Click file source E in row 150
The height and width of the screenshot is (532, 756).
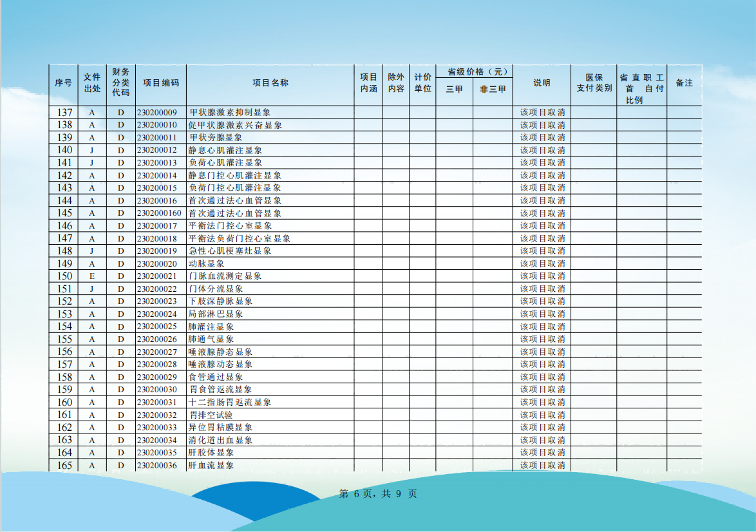click(x=92, y=276)
